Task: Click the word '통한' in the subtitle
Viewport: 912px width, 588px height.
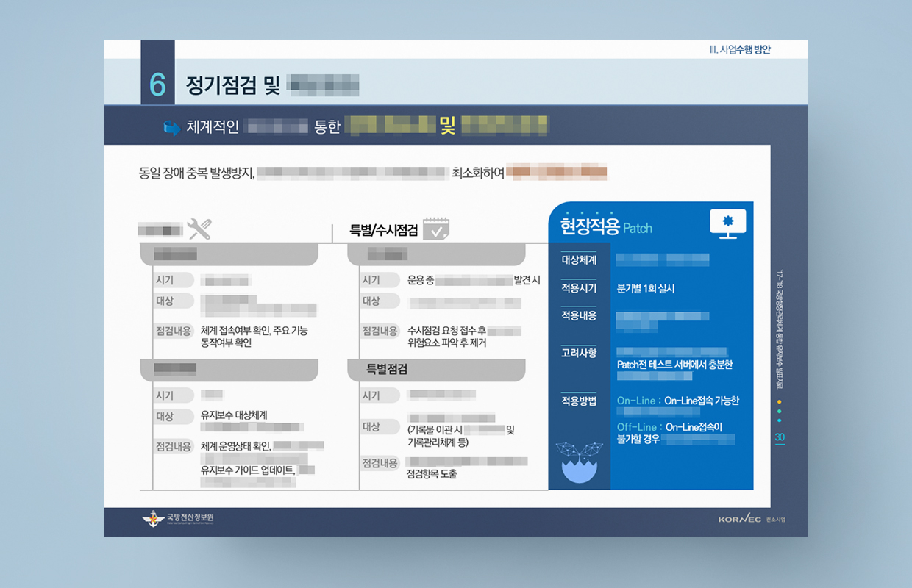Action: [327, 127]
